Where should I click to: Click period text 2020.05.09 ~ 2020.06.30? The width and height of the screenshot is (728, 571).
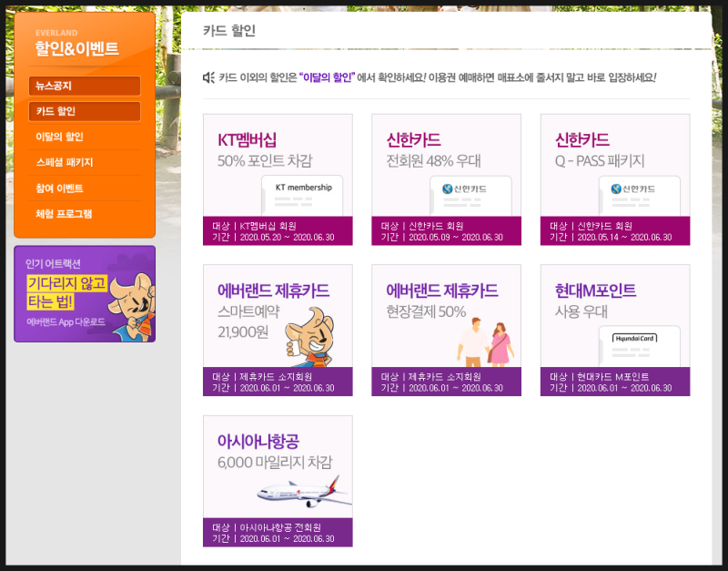click(x=456, y=238)
